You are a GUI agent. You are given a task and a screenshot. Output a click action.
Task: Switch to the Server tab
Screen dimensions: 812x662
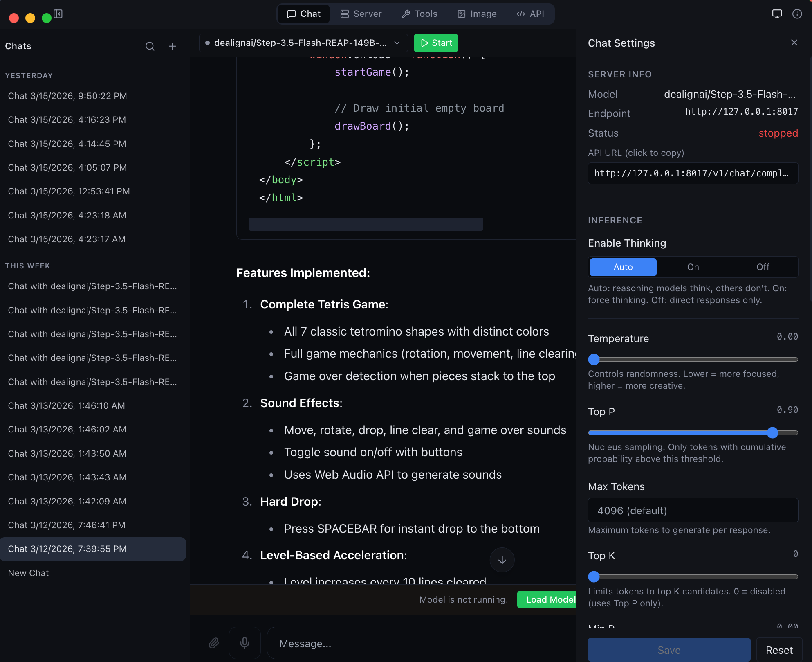tap(360, 14)
